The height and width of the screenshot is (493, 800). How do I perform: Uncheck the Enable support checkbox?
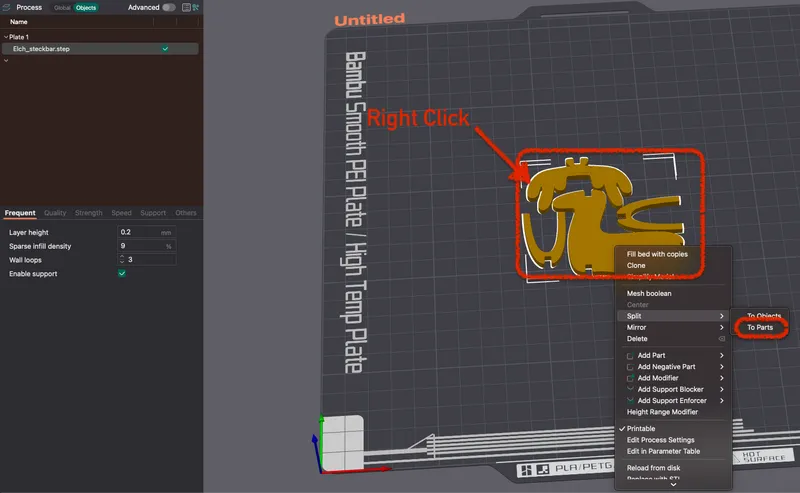122,273
